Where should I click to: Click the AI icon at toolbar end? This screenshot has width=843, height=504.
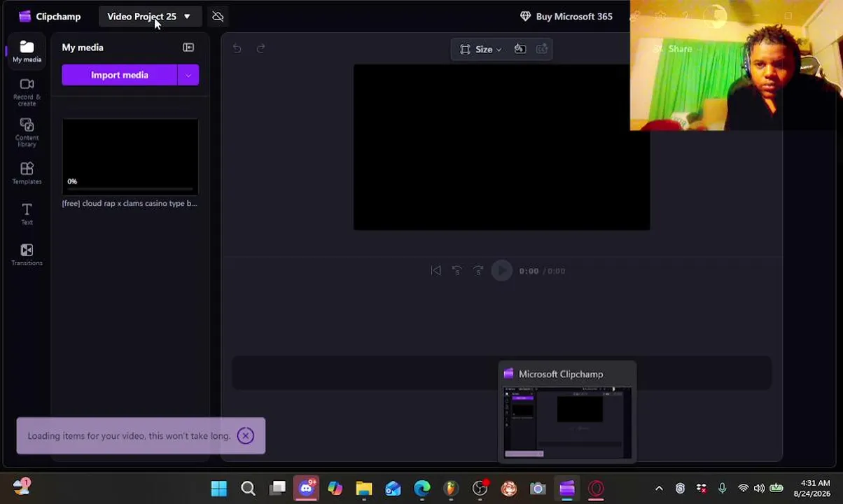coord(541,49)
